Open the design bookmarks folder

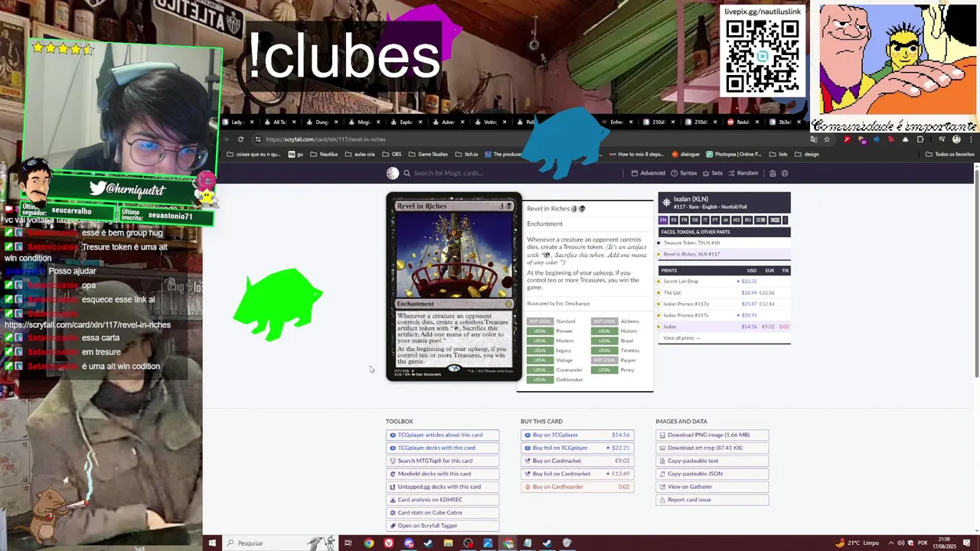[x=806, y=154]
